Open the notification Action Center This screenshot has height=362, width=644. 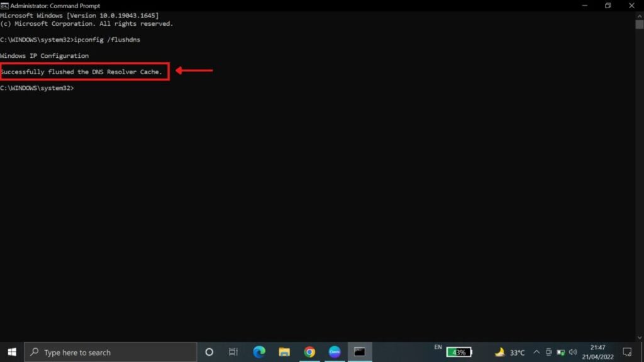(x=627, y=352)
